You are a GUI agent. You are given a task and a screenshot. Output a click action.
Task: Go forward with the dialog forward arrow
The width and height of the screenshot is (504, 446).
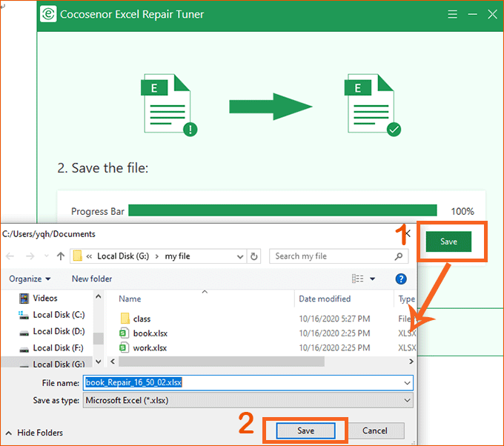click(x=30, y=256)
